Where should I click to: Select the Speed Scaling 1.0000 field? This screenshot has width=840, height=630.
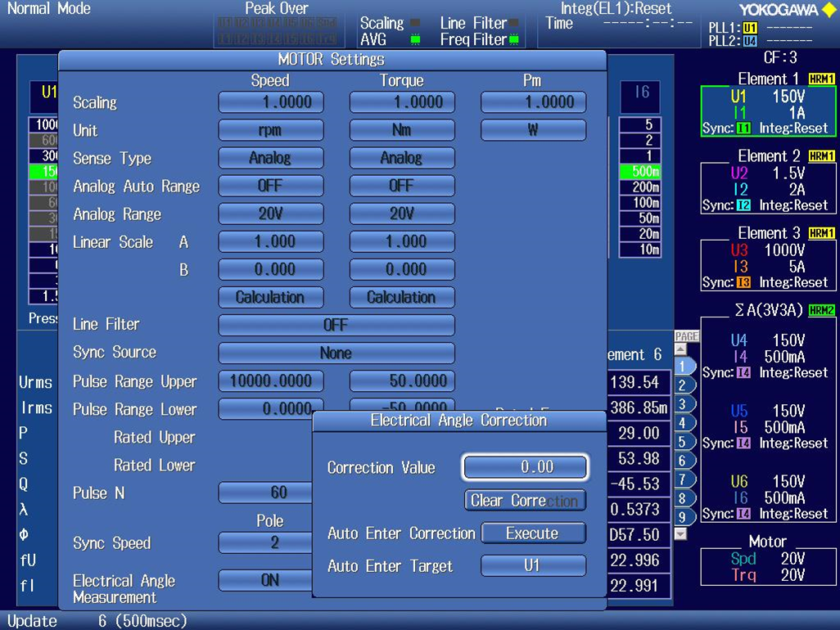pyautogui.click(x=270, y=102)
